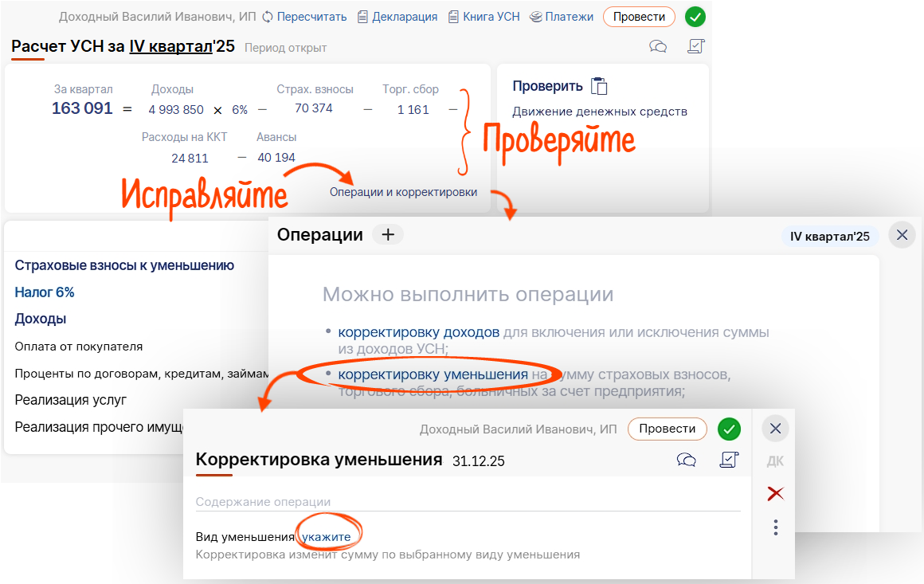Open Операции и корректировки link

(x=403, y=192)
